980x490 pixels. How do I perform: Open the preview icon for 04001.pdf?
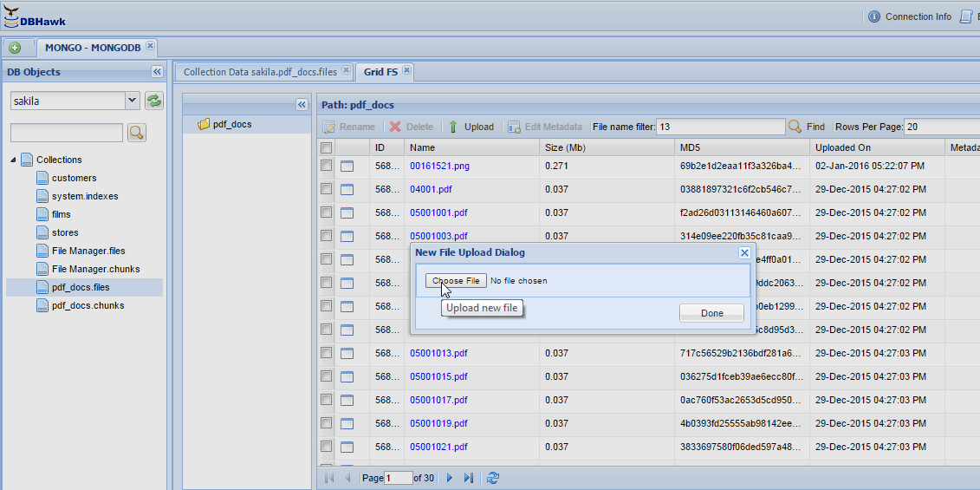[347, 190]
